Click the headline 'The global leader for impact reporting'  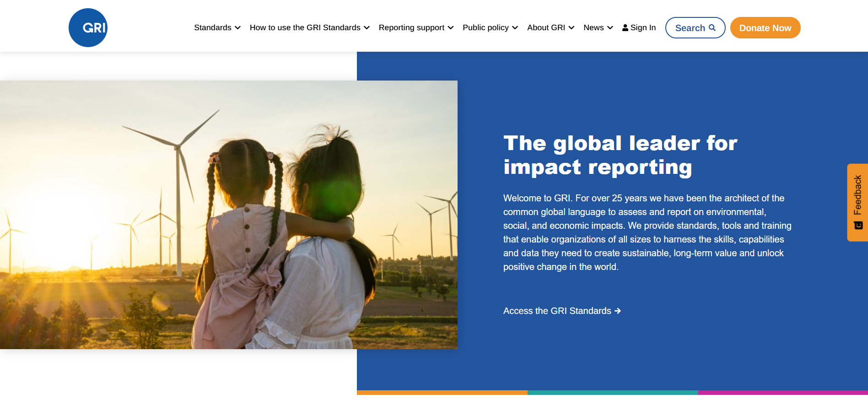tap(620, 155)
